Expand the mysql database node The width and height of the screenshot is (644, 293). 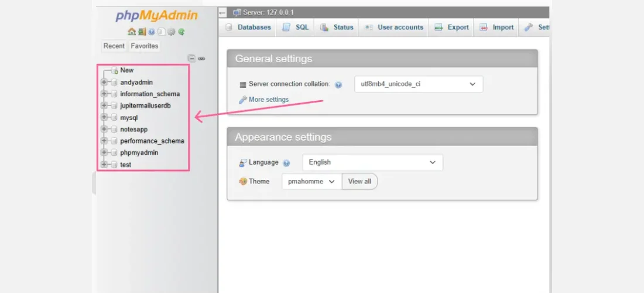[104, 118]
